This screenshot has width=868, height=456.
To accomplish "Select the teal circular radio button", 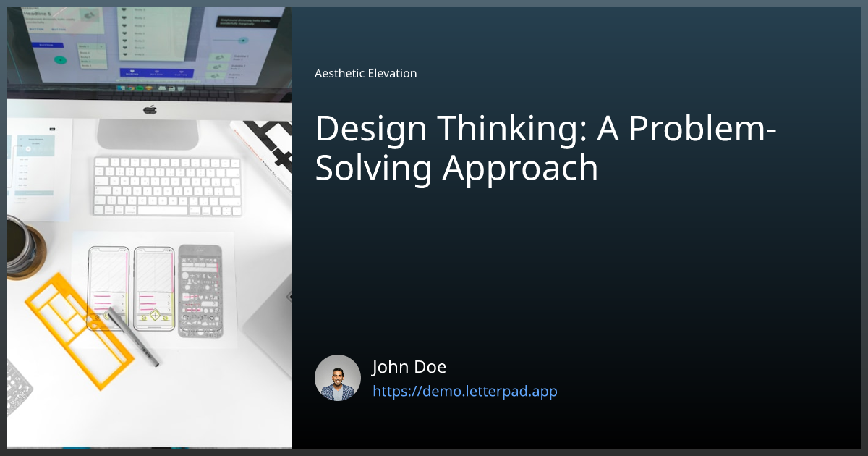I will (x=61, y=59).
